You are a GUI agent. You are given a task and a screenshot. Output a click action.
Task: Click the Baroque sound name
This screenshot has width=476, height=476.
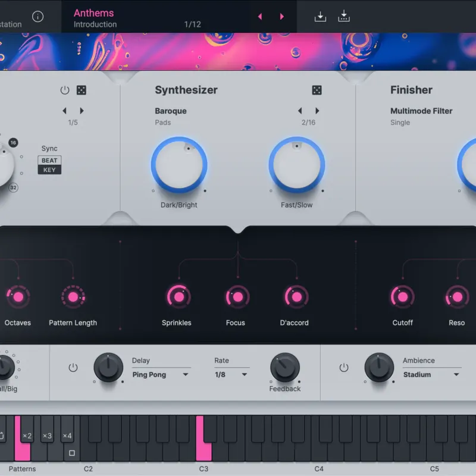[171, 111]
